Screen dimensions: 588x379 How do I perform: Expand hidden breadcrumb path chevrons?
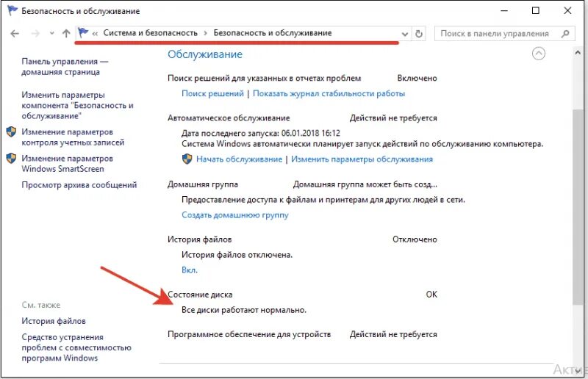95,33
